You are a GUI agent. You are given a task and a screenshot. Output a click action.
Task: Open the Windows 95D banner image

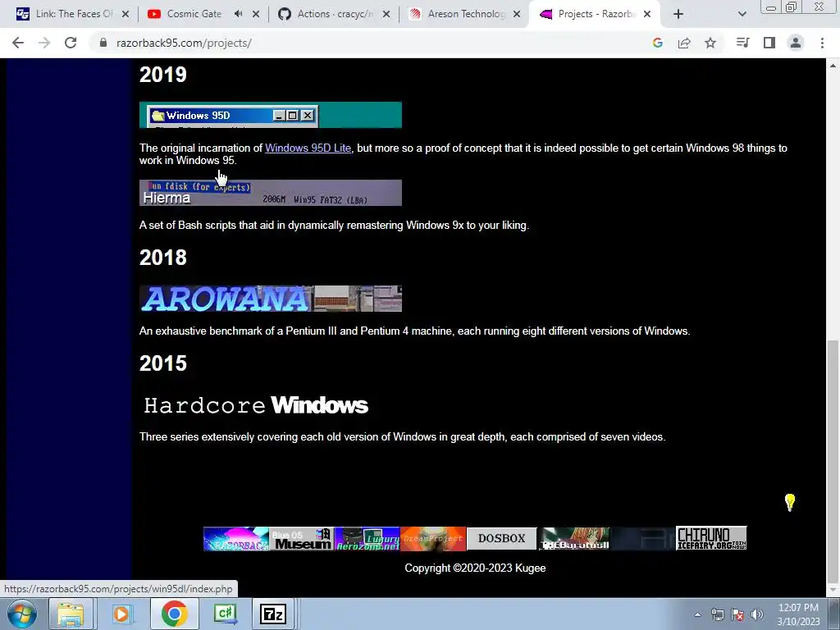pyautogui.click(x=271, y=115)
